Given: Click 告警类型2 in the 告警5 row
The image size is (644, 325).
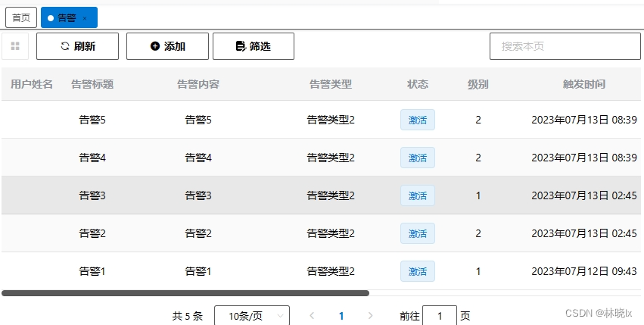Looking at the screenshot, I should click(x=331, y=120).
